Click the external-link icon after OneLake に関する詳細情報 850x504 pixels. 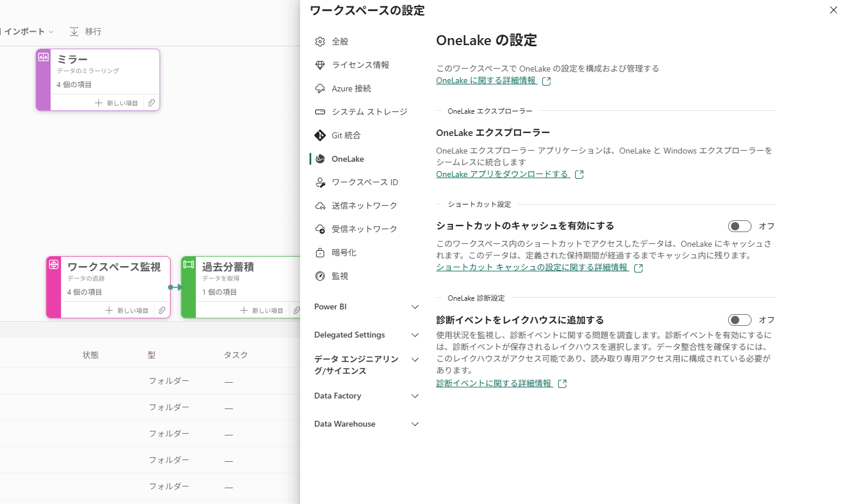546,81
